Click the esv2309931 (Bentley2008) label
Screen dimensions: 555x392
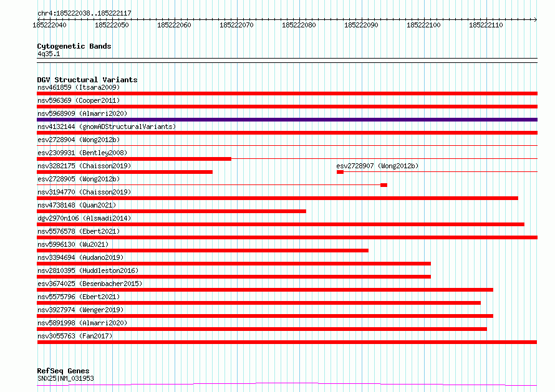tap(82, 153)
